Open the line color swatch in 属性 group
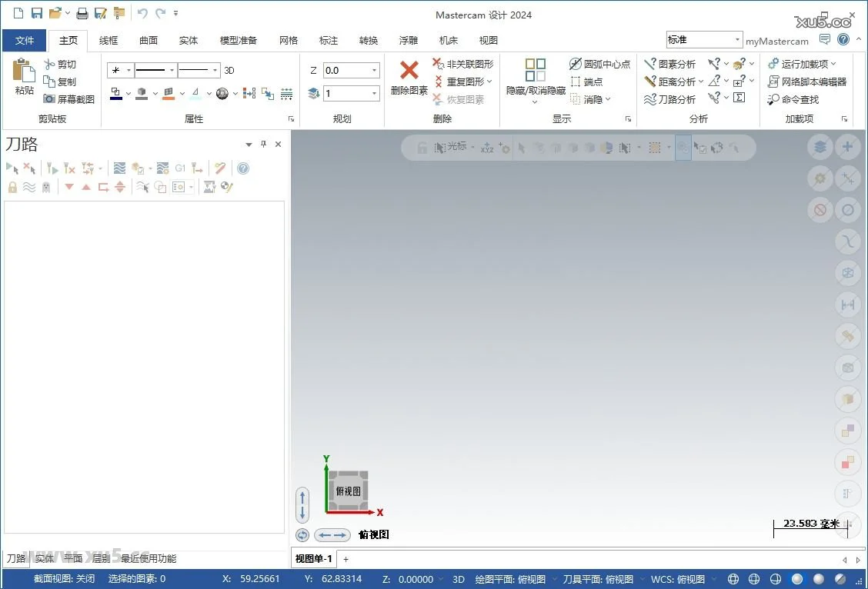Screen dimensions: 868x589 point(117,93)
